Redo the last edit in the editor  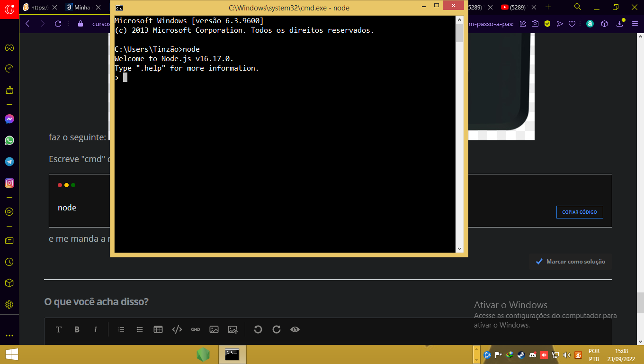tap(277, 329)
